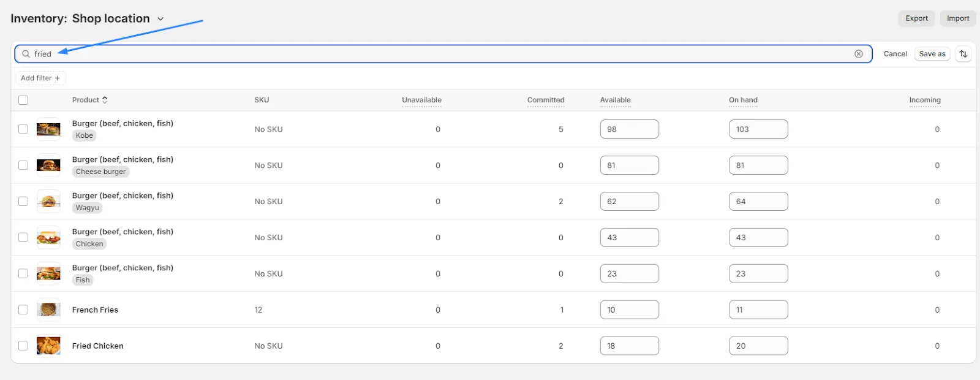
Task: Select the French Fries row checkbox
Action: tap(23, 310)
